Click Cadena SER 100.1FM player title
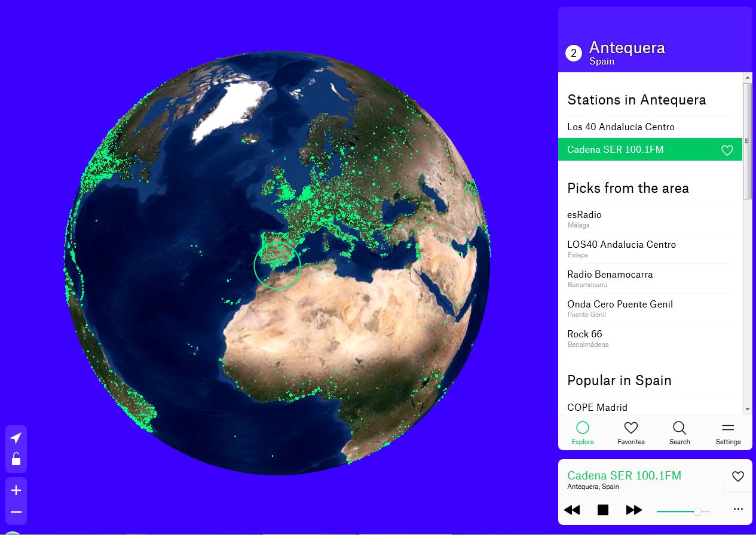 [624, 475]
